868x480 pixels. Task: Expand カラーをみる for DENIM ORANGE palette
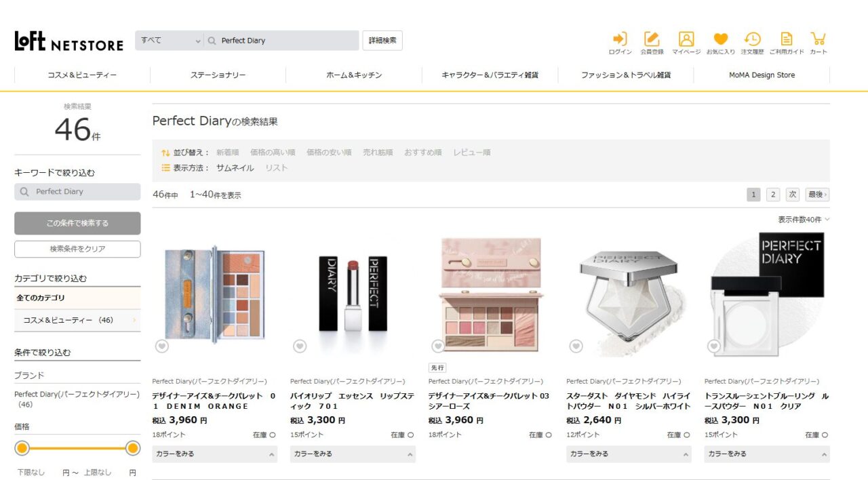(215, 454)
